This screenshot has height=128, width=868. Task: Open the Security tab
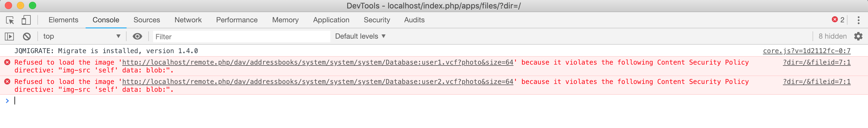tap(376, 20)
